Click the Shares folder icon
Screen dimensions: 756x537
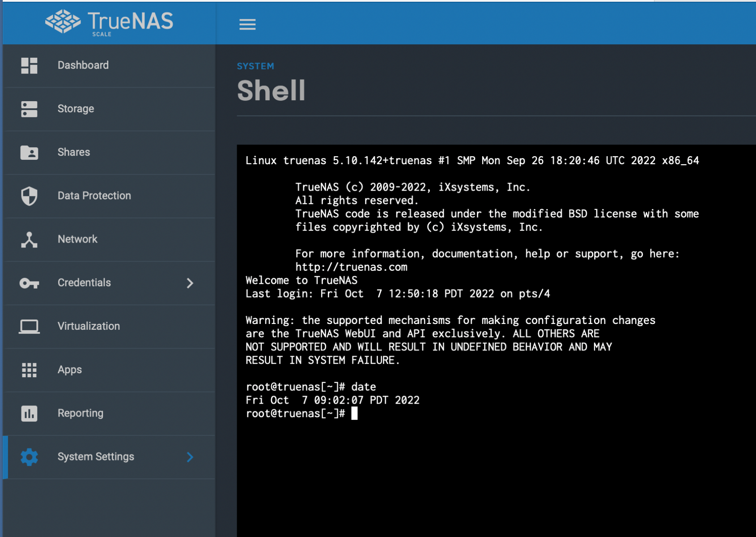(x=29, y=152)
